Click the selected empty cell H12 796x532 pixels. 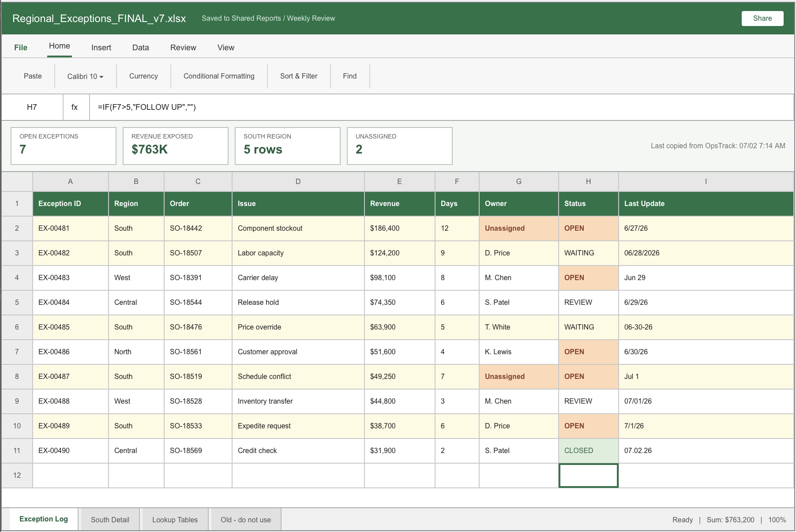pyautogui.click(x=589, y=475)
